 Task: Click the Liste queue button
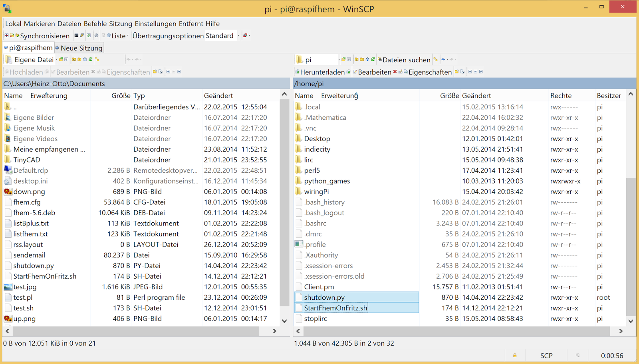116,36
